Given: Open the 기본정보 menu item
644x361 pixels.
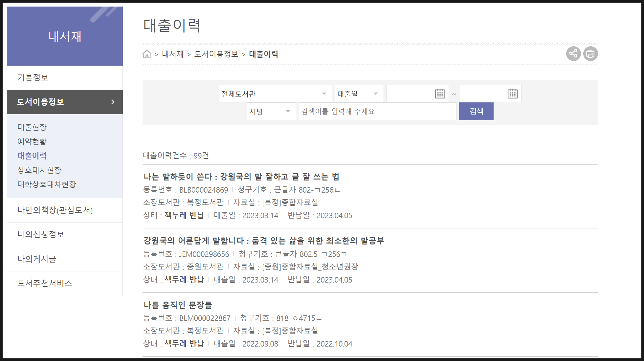Looking at the screenshot, I should click(33, 77).
